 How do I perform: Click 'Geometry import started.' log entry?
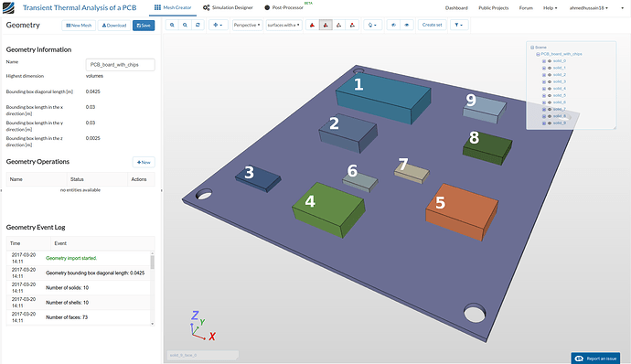[x=71, y=258]
